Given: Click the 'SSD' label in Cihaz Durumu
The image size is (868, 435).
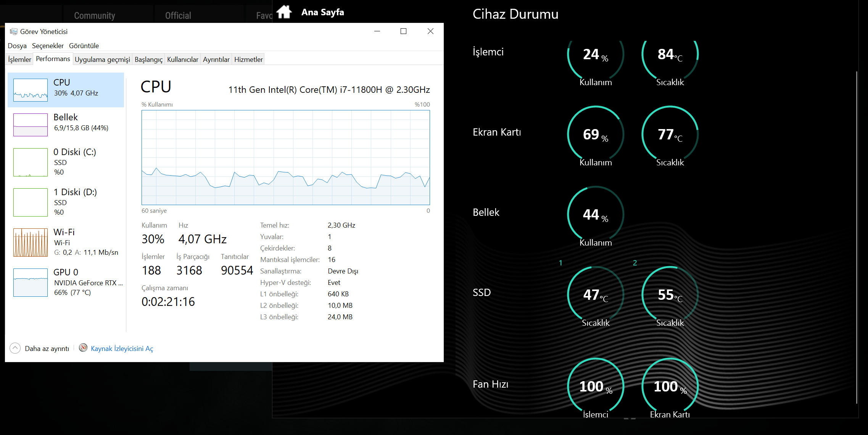Looking at the screenshot, I should click(482, 293).
